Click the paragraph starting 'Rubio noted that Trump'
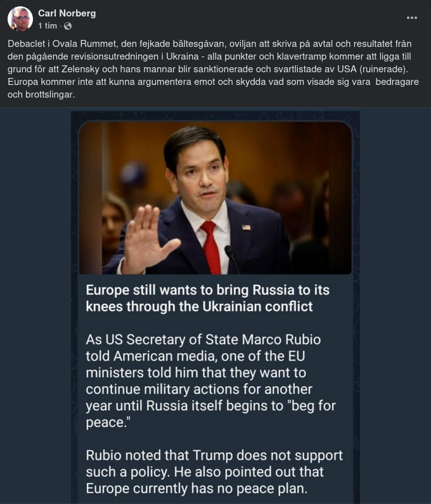431x504 pixels. point(214,472)
